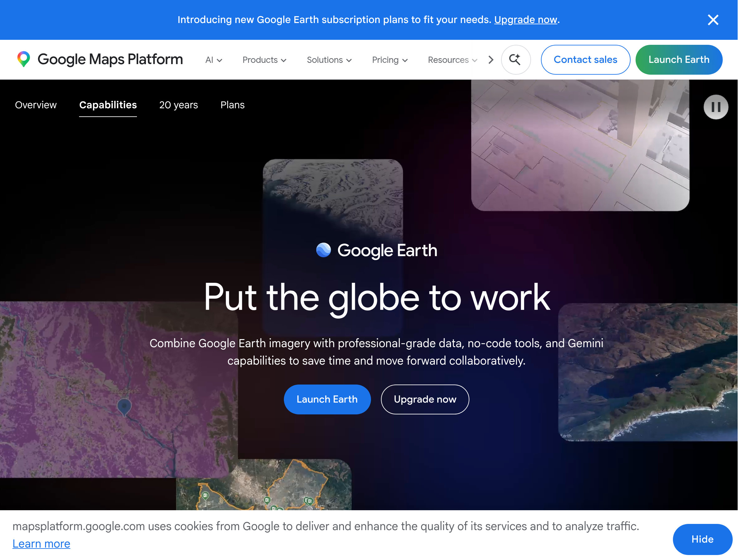The image size is (747, 560).
Task: Click the Upgrade now link in banner
Action: coord(525,20)
